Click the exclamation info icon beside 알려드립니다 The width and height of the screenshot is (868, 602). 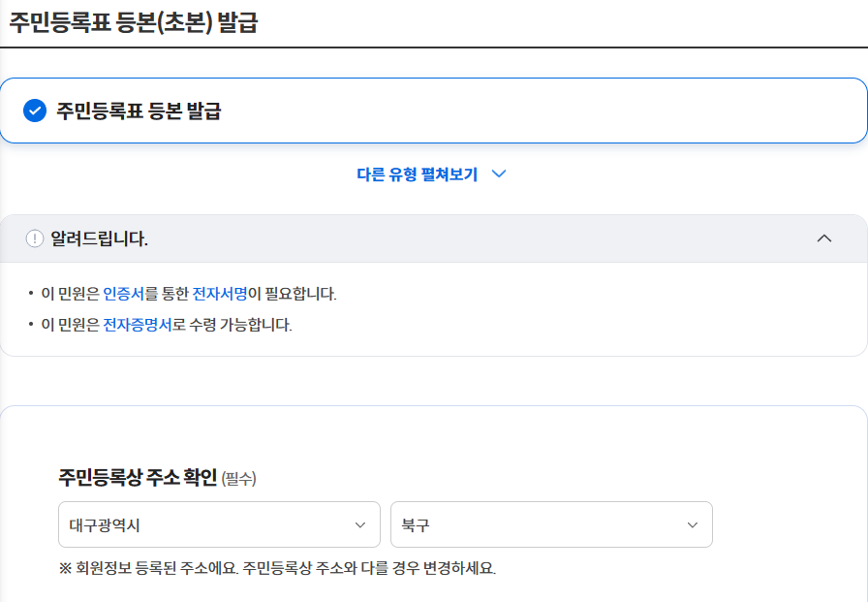click(34, 238)
